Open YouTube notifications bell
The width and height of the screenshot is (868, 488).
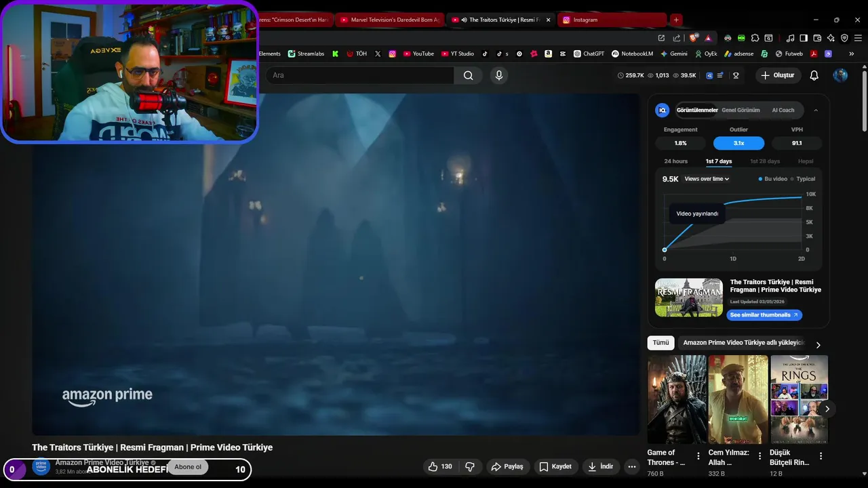pyautogui.click(x=814, y=75)
